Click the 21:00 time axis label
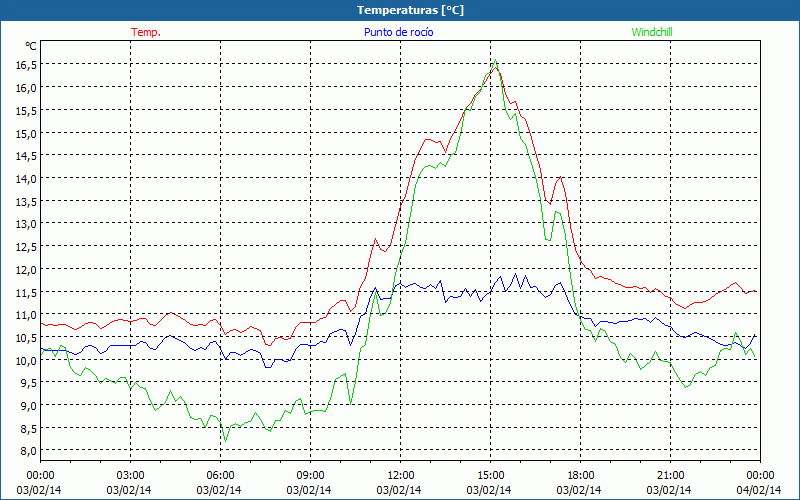The image size is (800, 500). coord(670,475)
